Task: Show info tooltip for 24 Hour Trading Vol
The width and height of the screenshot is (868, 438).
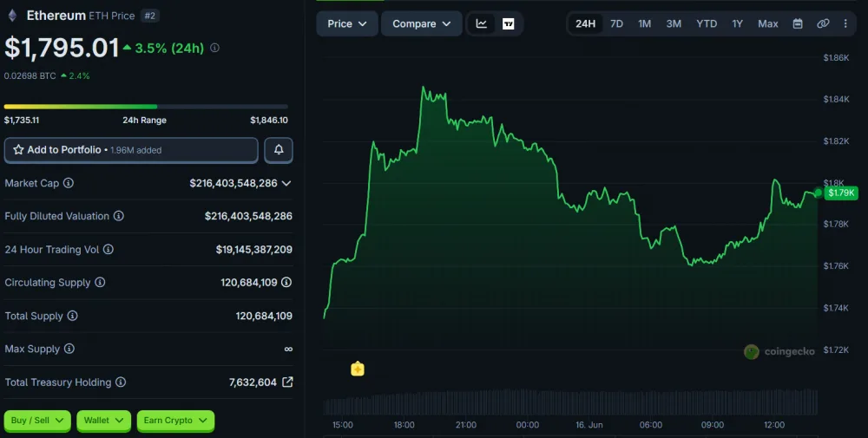Action: (108, 250)
